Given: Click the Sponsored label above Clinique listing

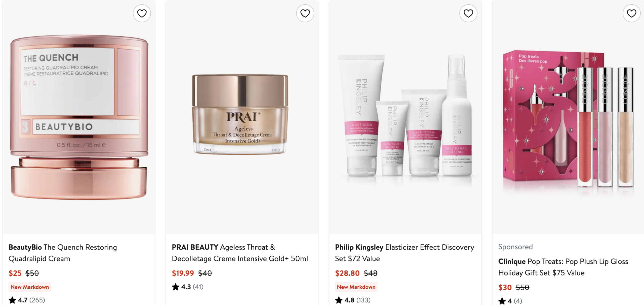Looking at the screenshot, I should (x=515, y=247).
